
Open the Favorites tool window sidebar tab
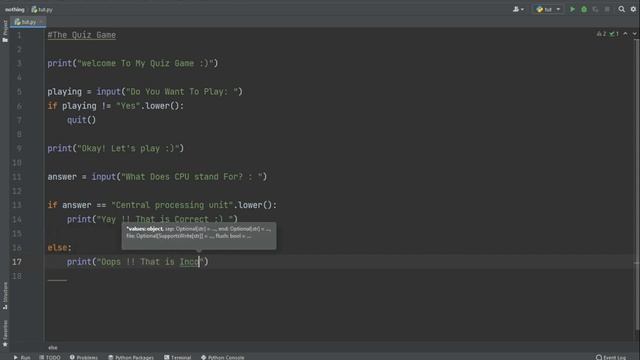(5, 333)
